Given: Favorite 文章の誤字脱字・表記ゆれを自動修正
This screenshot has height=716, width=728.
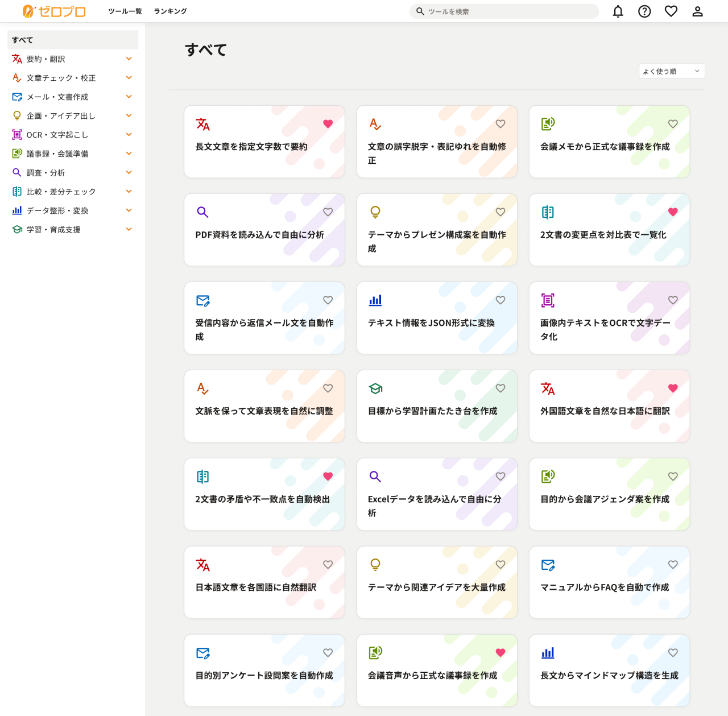Looking at the screenshot, I should (x=500, y=123).
